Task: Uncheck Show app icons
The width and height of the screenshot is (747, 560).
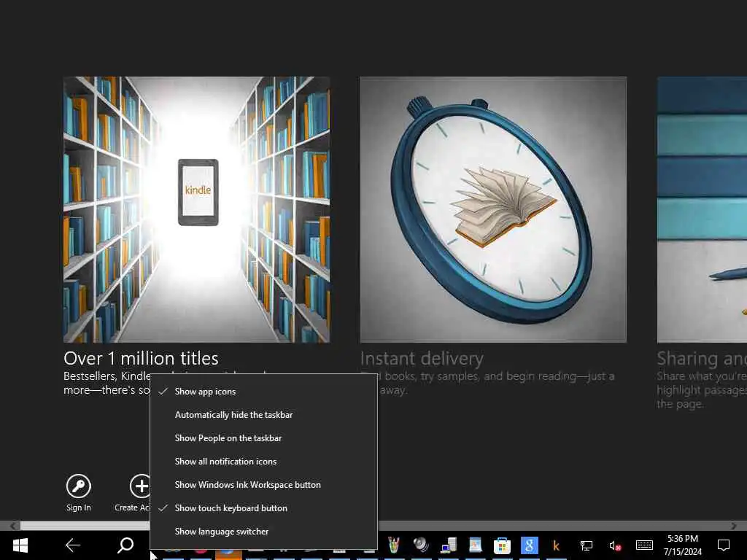Action: [x=263, y=392]
